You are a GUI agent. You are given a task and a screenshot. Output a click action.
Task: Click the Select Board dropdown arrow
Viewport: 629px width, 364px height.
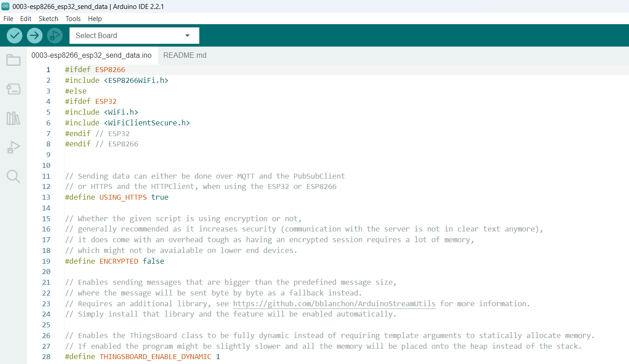pyautogui.click(x=187, y=35)
